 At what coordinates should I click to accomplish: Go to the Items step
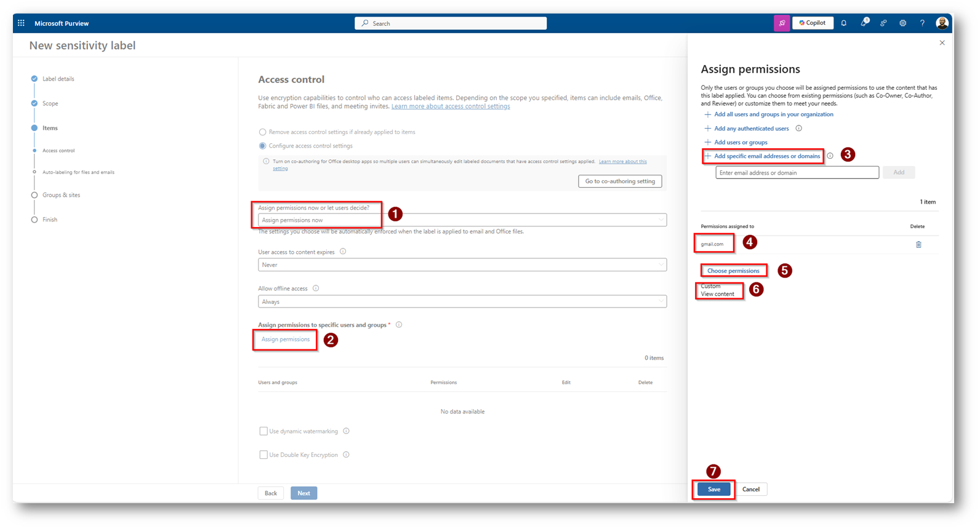(x=50, y=128)
